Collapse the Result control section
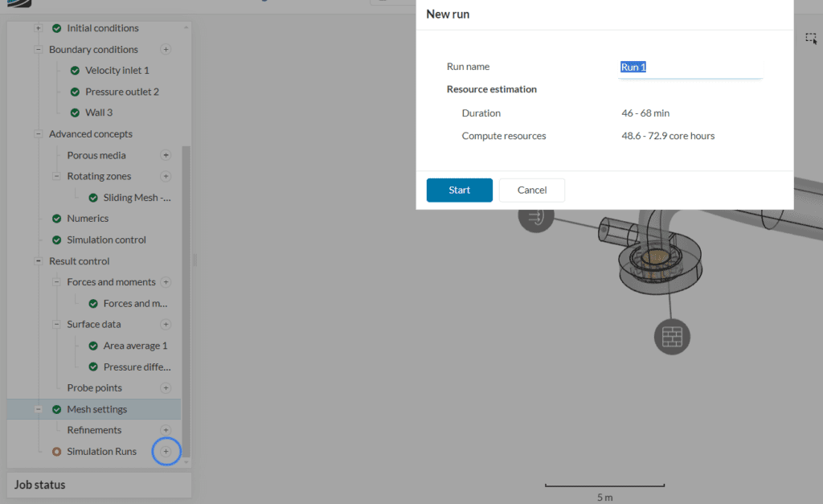 [x=38, y=261]
